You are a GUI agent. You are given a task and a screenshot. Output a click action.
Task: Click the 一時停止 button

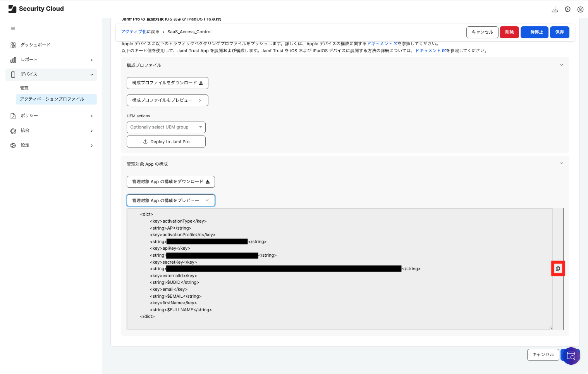coord(535,32)
